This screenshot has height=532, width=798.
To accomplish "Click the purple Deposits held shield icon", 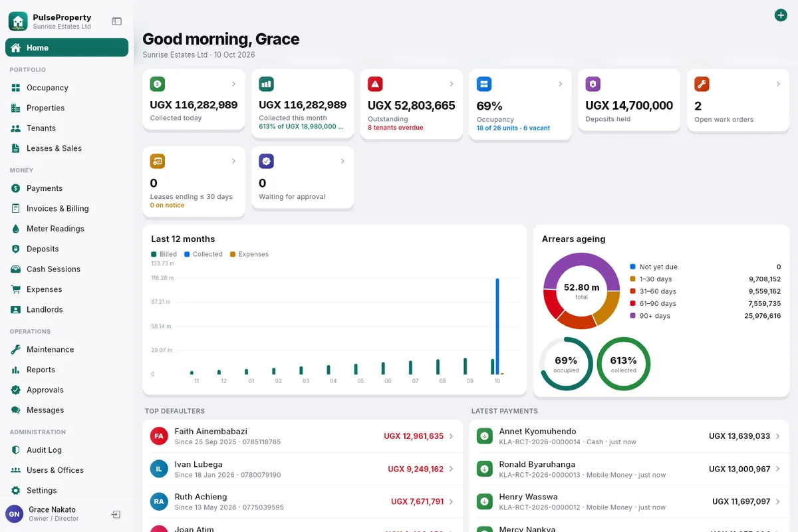I will point(593,84).
